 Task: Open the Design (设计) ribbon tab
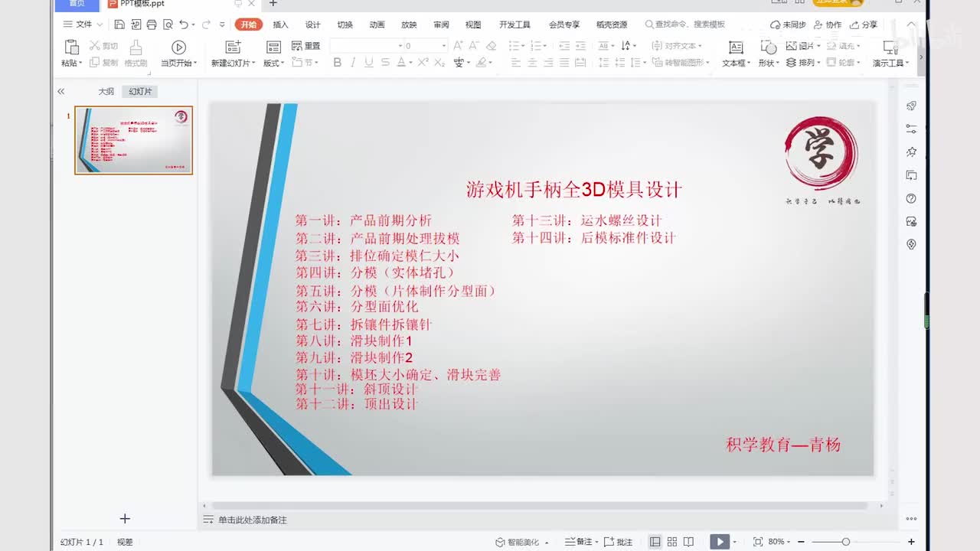click(x=312, y=24)
